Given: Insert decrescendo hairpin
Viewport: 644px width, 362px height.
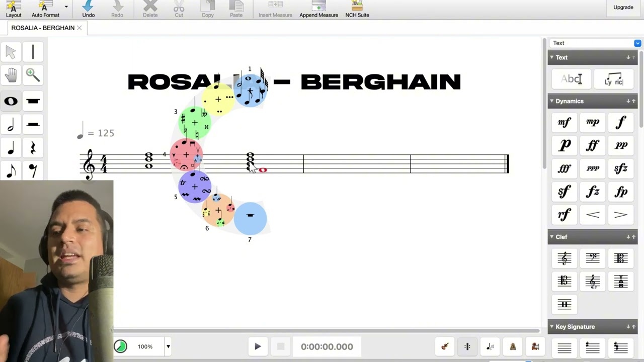Looking at the screenshot, I should click(x=621, y=215).
